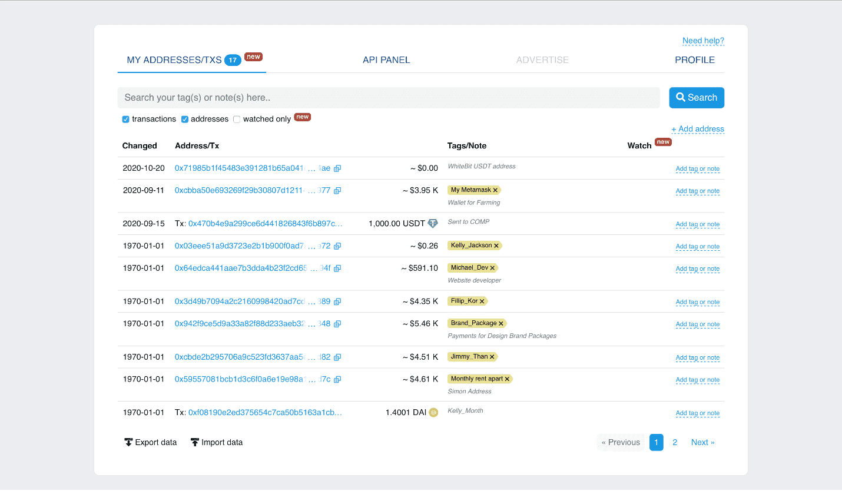
Task: Open address 0x59557081bcb1d3c6f0a6e19e98a
Action: [253, 379]
